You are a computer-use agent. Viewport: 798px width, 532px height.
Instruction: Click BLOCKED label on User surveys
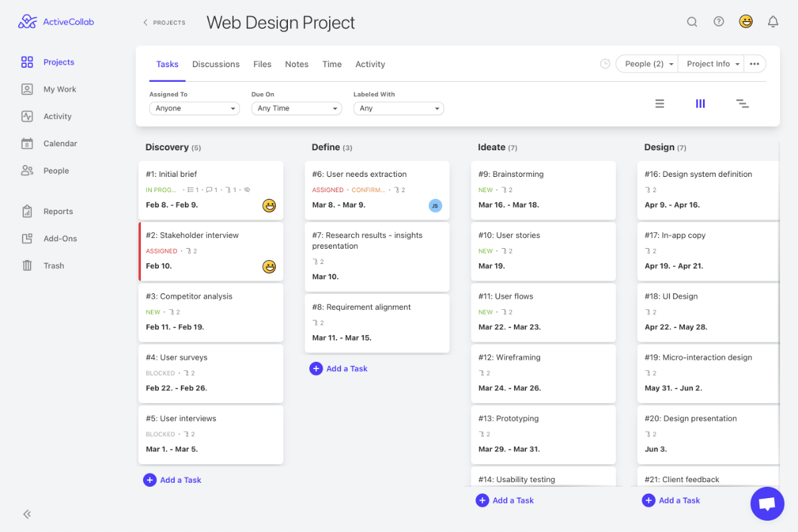[x=160, y=374]
